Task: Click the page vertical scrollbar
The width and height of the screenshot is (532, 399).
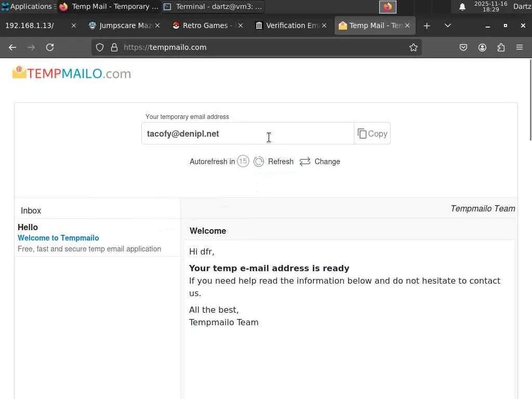Action: [530, 100]
